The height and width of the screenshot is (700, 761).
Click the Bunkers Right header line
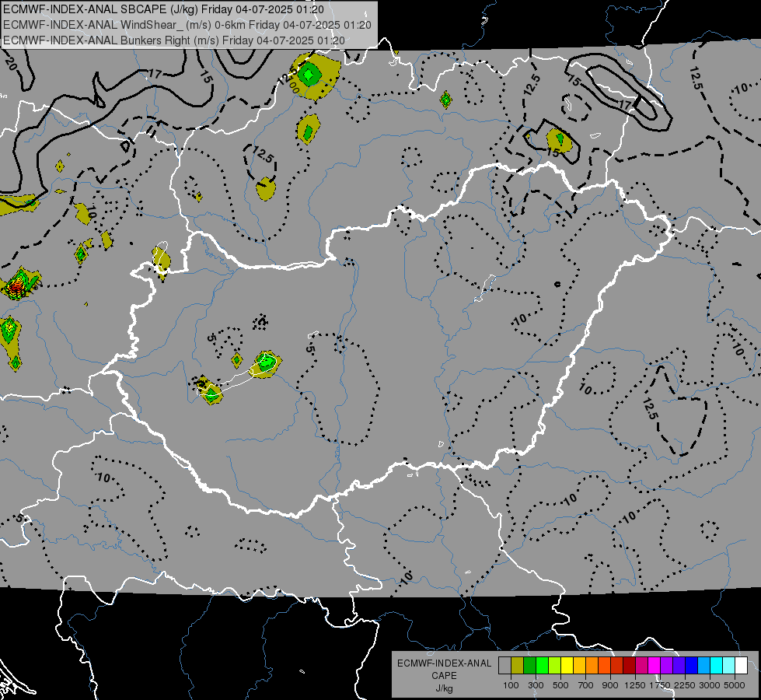click(174, 40)
